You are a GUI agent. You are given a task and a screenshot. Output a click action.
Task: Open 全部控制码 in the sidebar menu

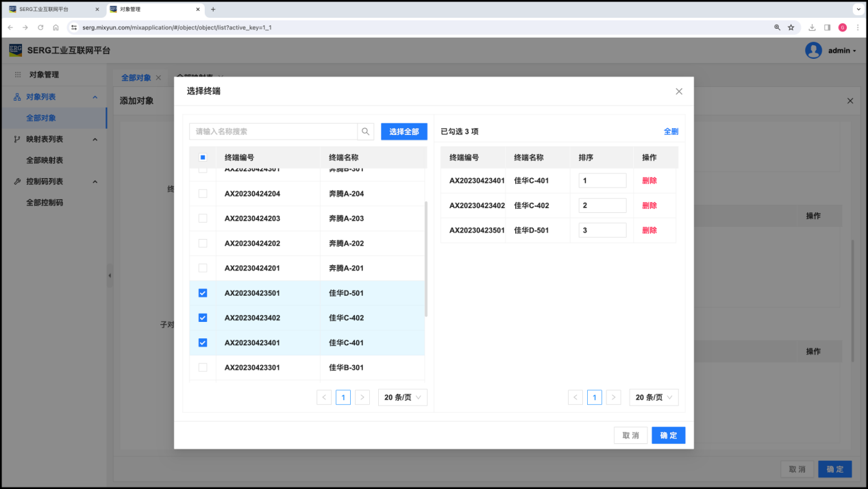point(45,203)
